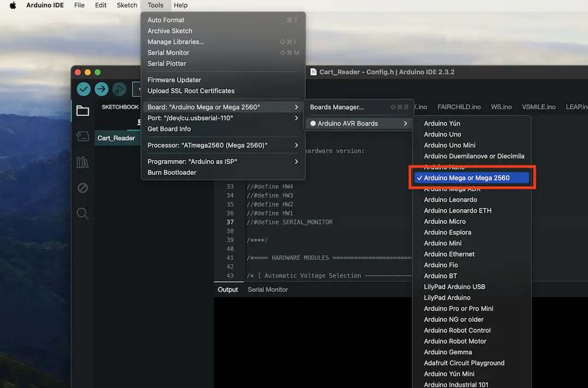Pick Adafruit Circuit Playground
The width and height of the screenshot is (588, 388).
[471, 363]
